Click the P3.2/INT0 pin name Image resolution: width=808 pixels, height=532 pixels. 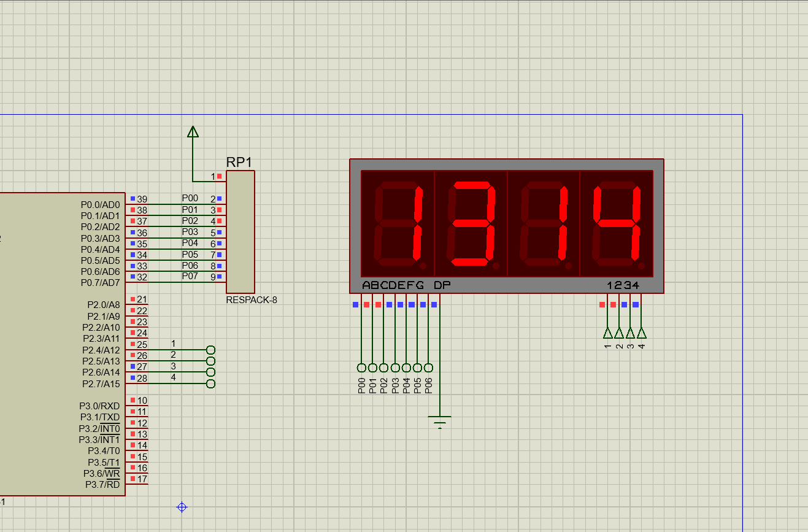tap(99, 428)
